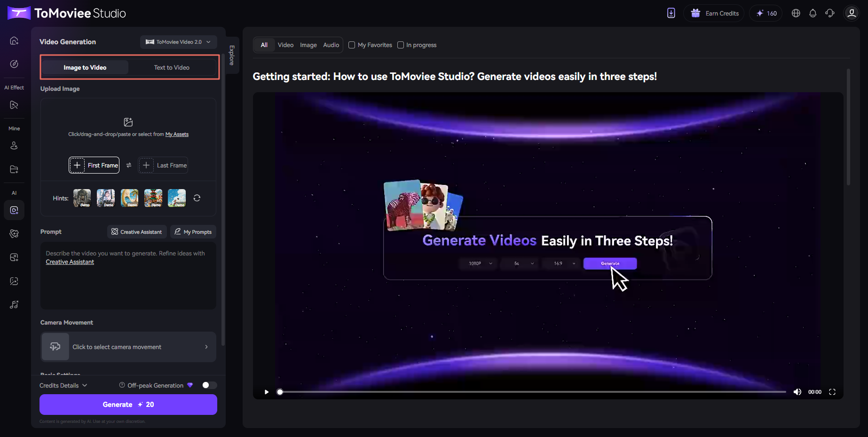Click the Generate button with 20 credits
Viewport: 868px width, 437px height.
click(128, 404)
